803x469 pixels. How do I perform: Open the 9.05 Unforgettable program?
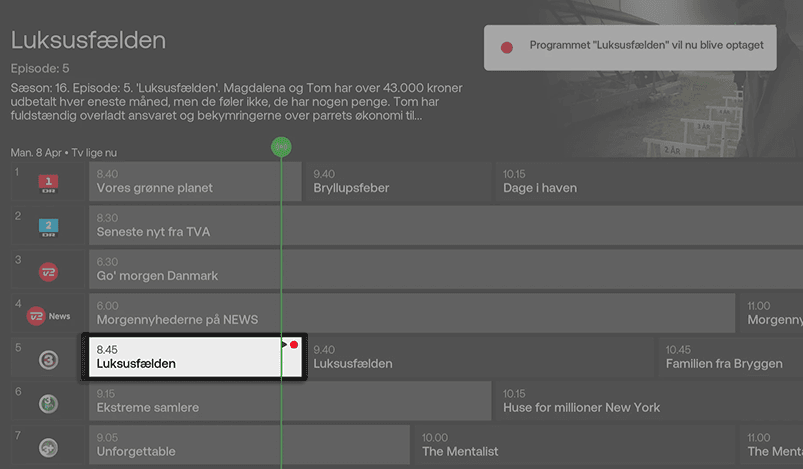pyautogui.click(x=249, y=445)
